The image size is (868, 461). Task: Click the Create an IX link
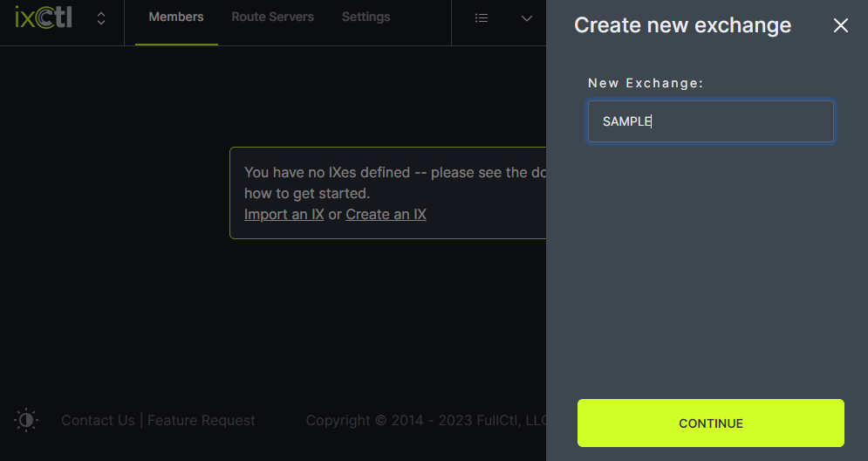click(x=386, y=214)
